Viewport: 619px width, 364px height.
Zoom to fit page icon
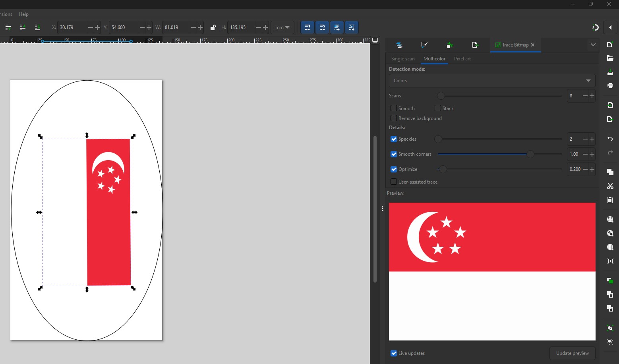(610, 247)
